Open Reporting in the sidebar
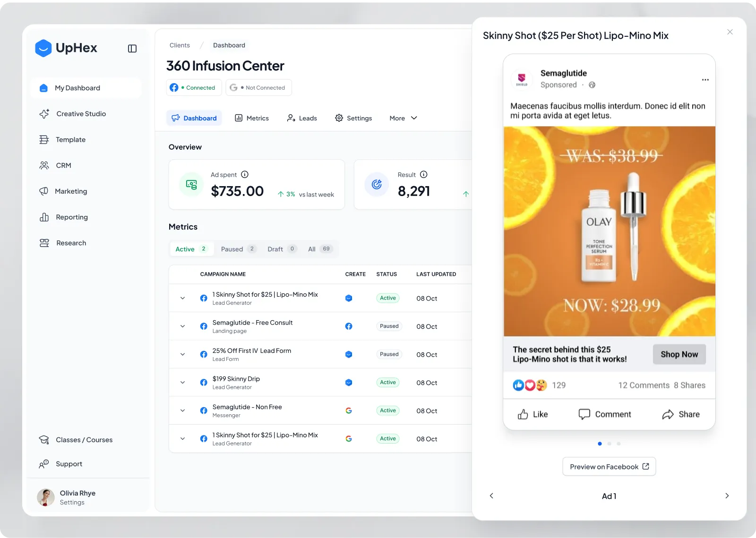This screenshot has width=756, height=538. [86, 217]
